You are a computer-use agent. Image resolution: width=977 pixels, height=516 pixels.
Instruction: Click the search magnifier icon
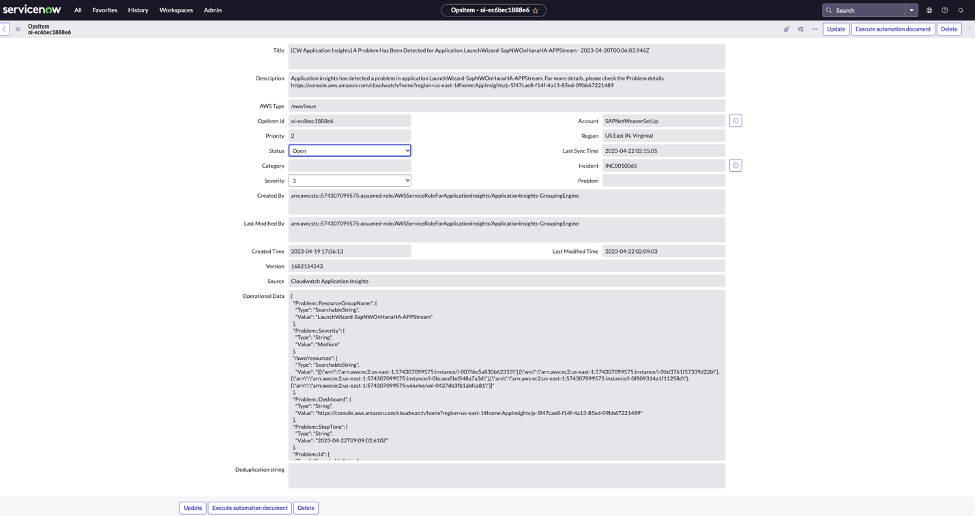[829, 11]
